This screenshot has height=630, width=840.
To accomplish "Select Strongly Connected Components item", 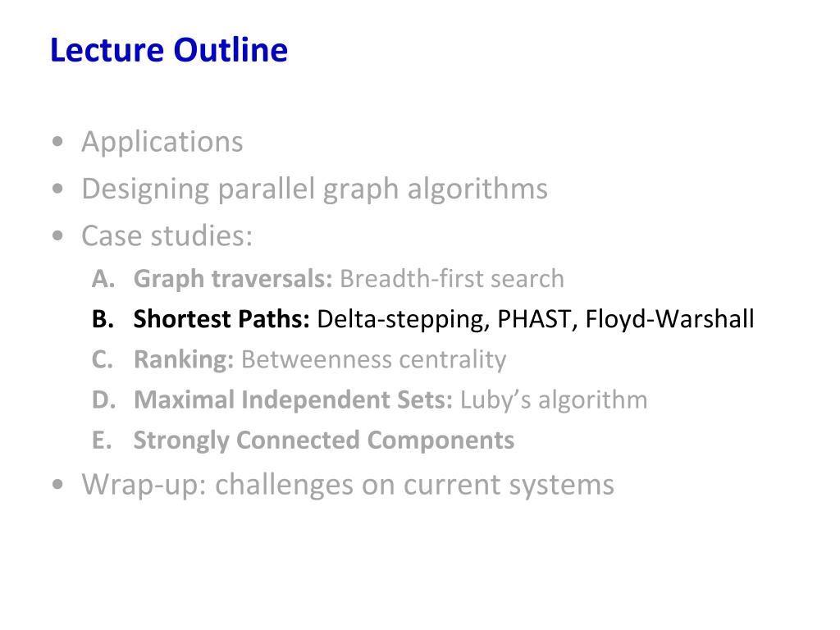I will 323,441.
